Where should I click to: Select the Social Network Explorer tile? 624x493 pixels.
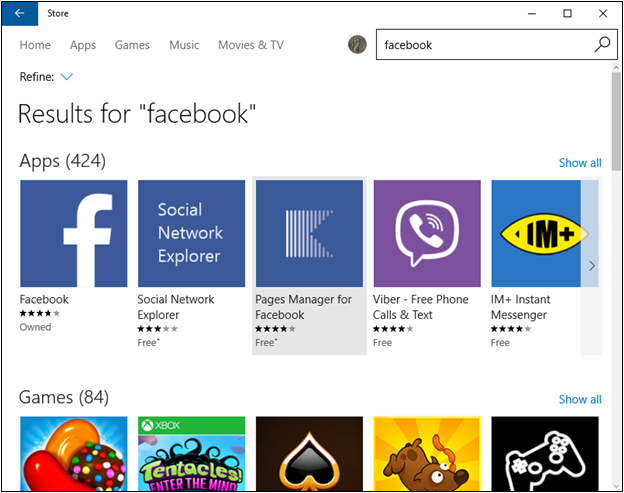191,234
